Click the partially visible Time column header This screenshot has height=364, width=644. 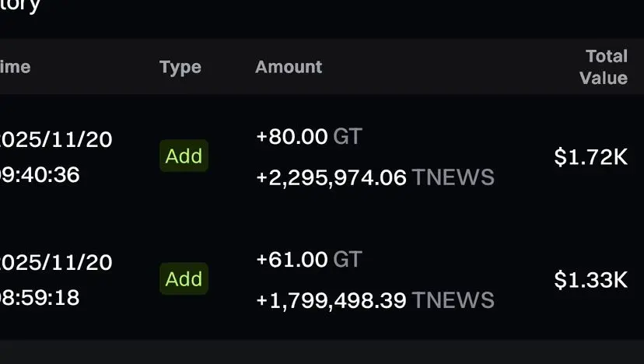click(x=16, y=67)
